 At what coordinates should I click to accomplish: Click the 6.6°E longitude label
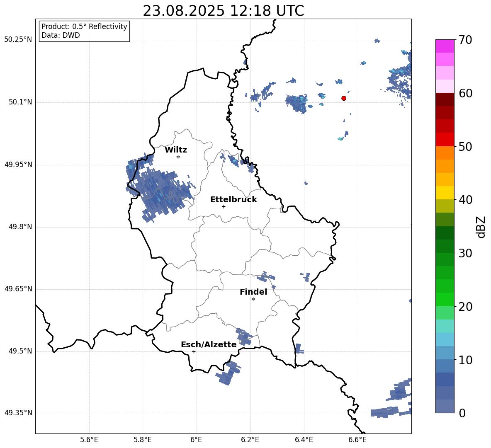[357, 440]
